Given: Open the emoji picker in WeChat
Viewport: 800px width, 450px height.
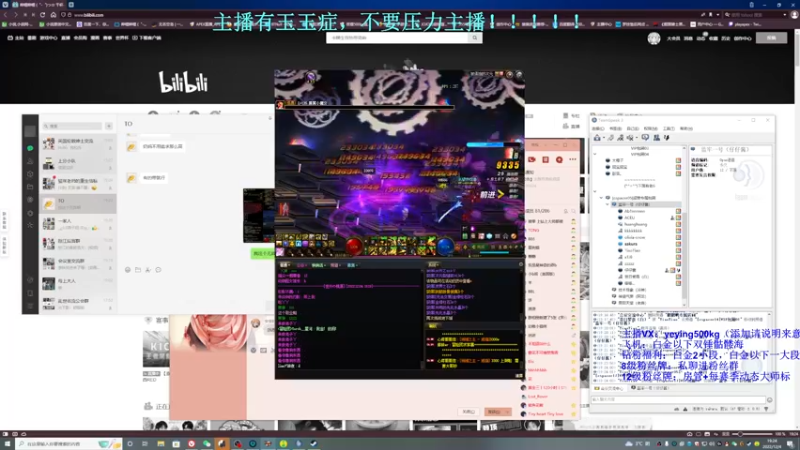Looking at the screenshot, I should click(128, 270).
